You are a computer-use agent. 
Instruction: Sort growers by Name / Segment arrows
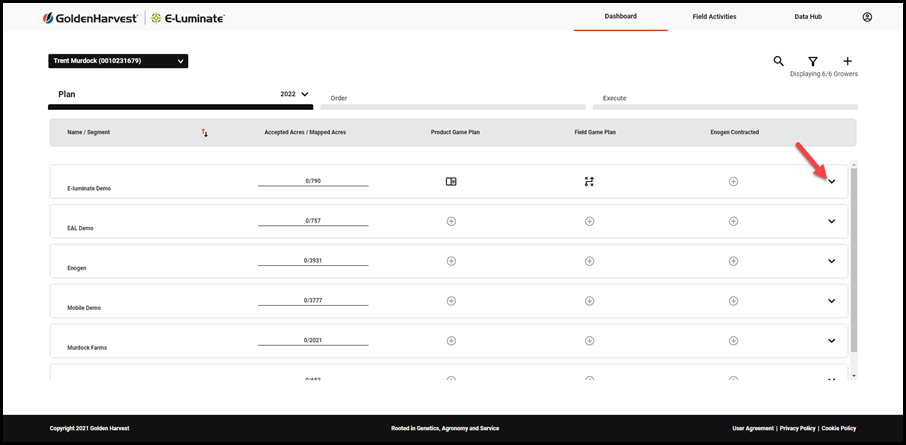point(205,133)
